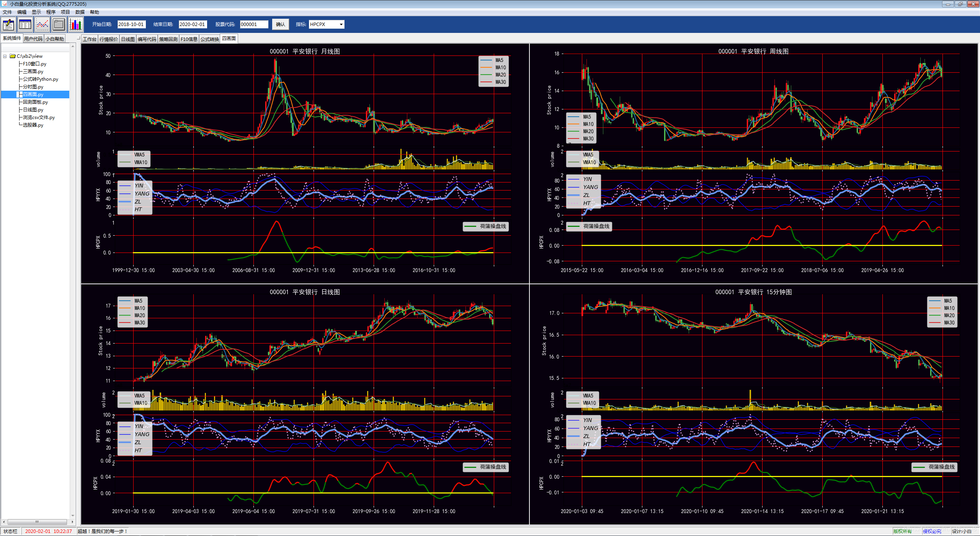Open the 指标 HPCPX dropdown
980x536 pixels.
click(341, 24)
